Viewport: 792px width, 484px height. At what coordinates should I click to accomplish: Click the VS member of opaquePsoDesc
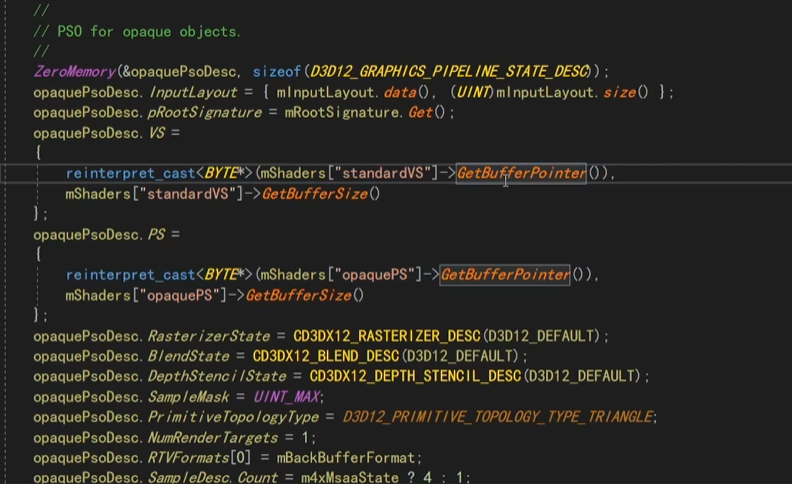point(157,133)
